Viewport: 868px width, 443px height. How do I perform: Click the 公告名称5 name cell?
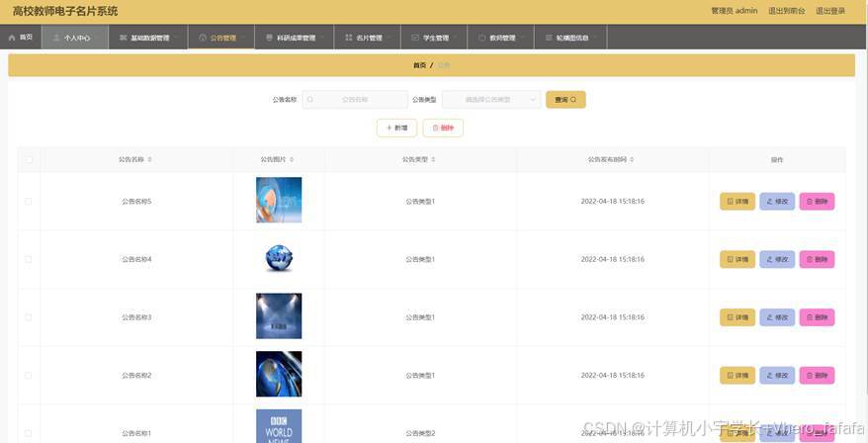[x=136, y=202]
